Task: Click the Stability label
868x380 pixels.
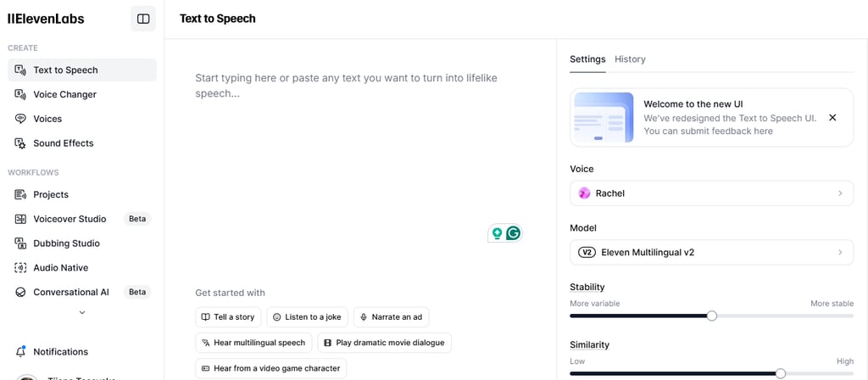Action: click(x=587, y=287)
